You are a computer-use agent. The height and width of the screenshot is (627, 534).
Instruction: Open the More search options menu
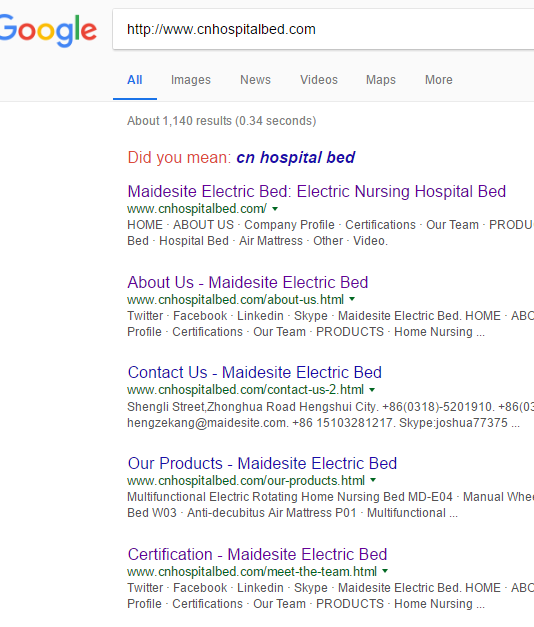click(438, 80)
